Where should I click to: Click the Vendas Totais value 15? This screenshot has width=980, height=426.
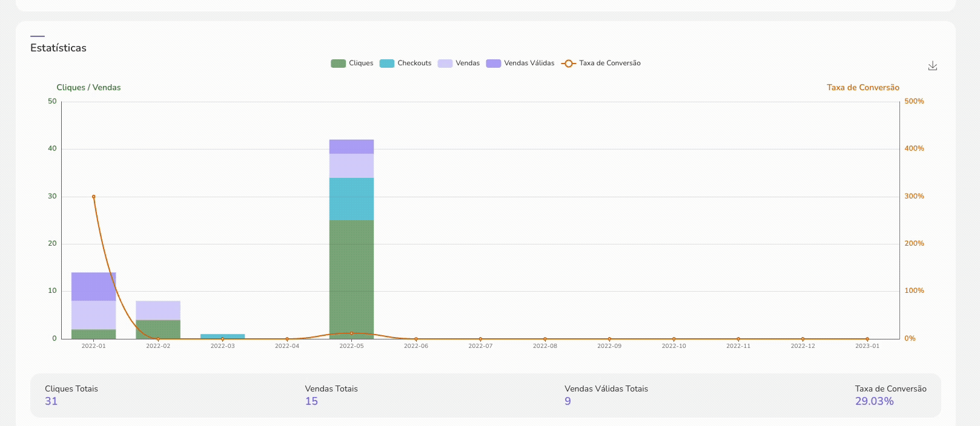pos(311,401)
